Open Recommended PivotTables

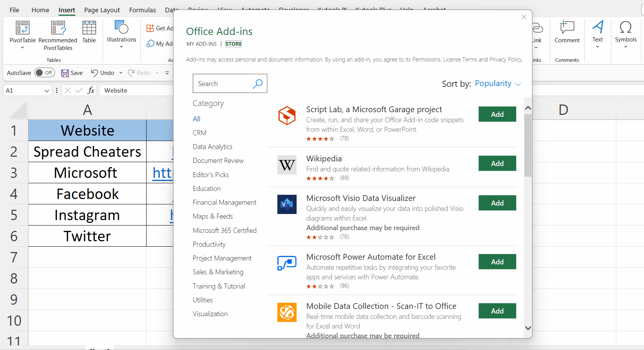(58, 36)
